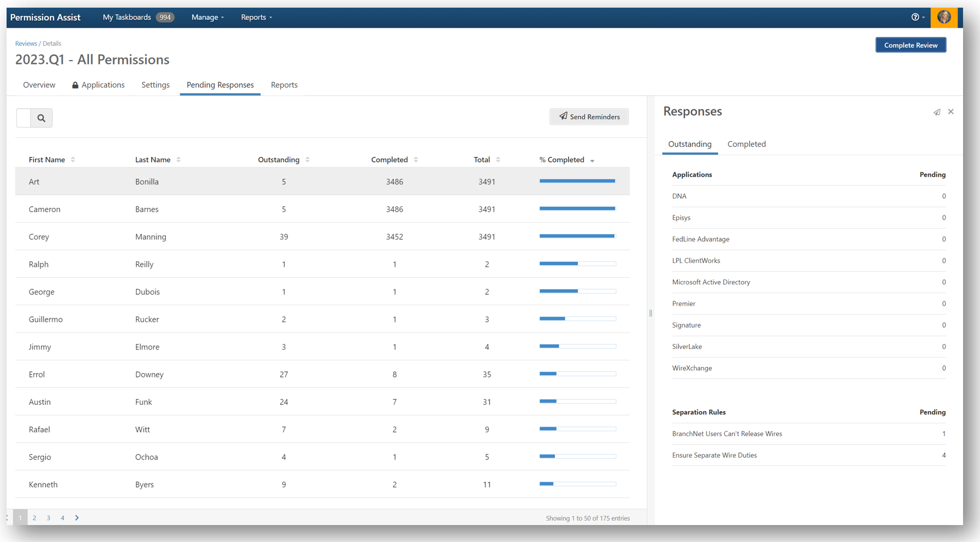
Task: Toggle % Completed sort order arrow
Action: (592, 160)
